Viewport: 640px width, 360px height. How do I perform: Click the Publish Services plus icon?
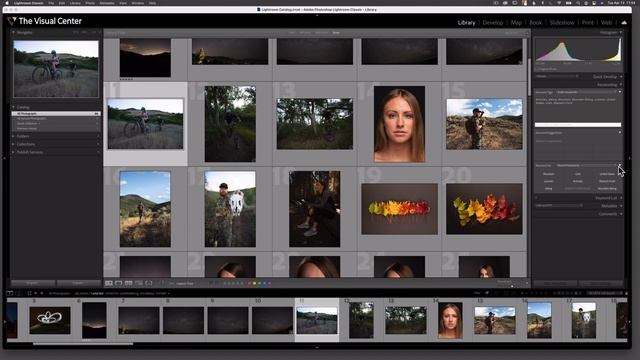(98, 152)
